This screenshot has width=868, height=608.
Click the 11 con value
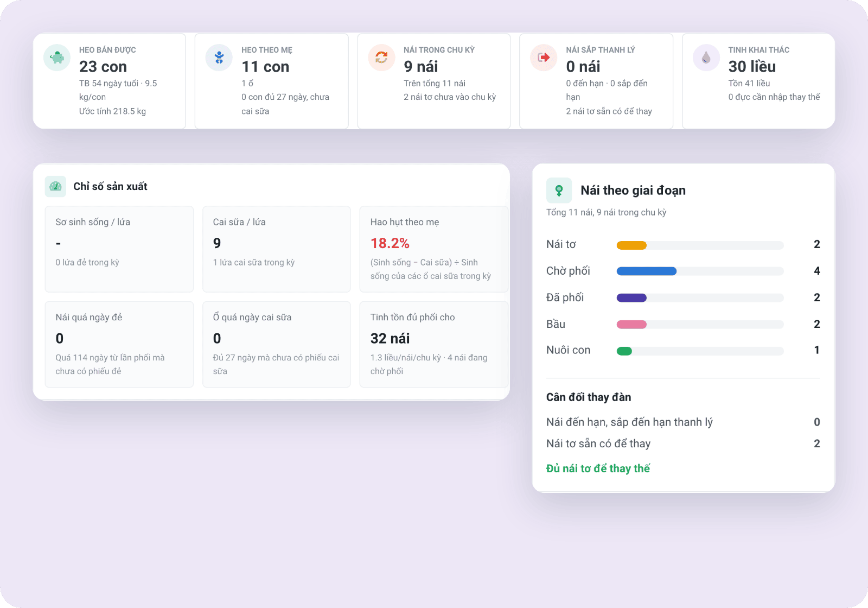tap(265, 67)
